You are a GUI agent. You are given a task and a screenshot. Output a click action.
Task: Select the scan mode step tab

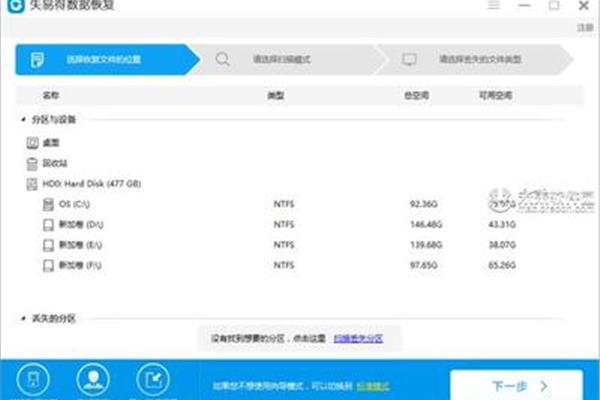289,59
